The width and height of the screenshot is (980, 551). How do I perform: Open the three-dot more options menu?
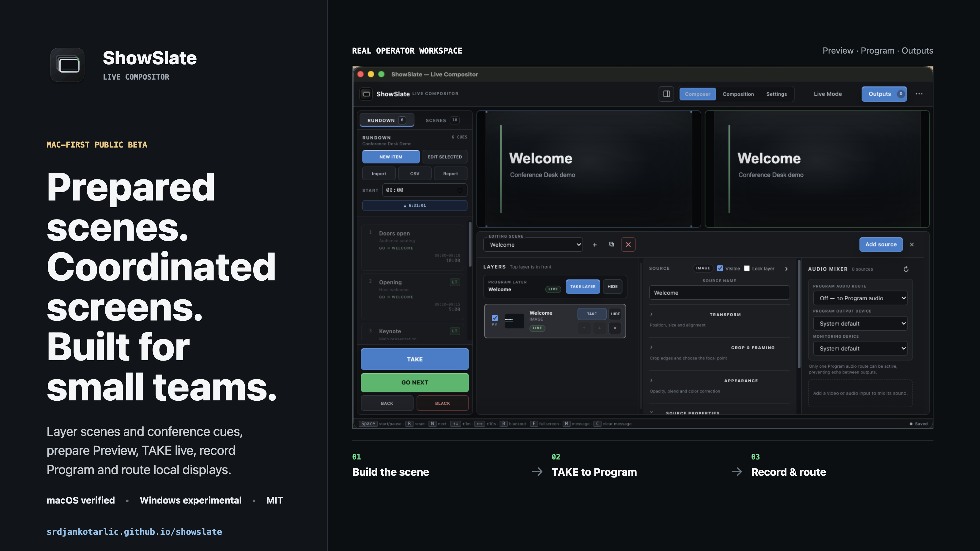[919, 94]
